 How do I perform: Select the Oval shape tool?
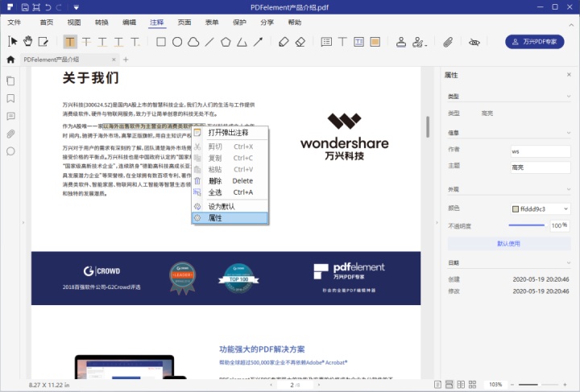pos(177,42)
